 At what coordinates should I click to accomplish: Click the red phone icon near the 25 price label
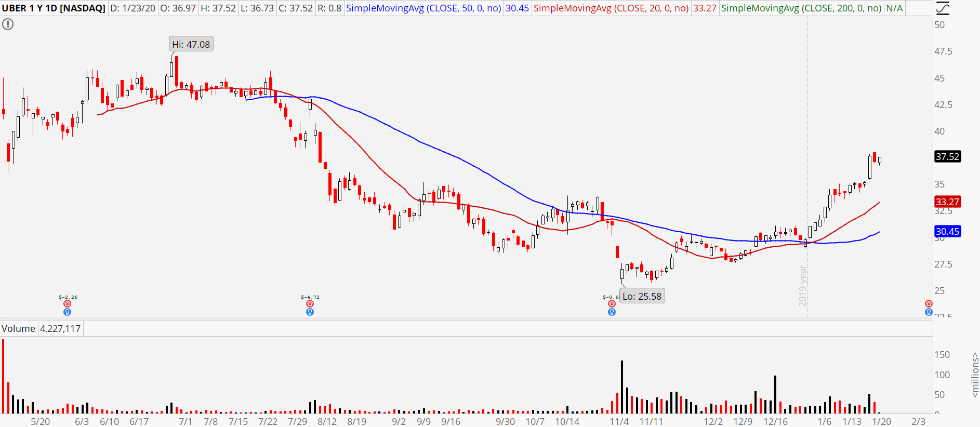[929, 304]
